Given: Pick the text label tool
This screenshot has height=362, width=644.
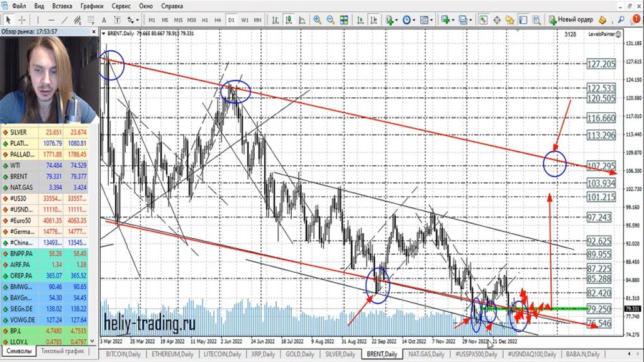Looking at the screenshot, I should [103, 19].
